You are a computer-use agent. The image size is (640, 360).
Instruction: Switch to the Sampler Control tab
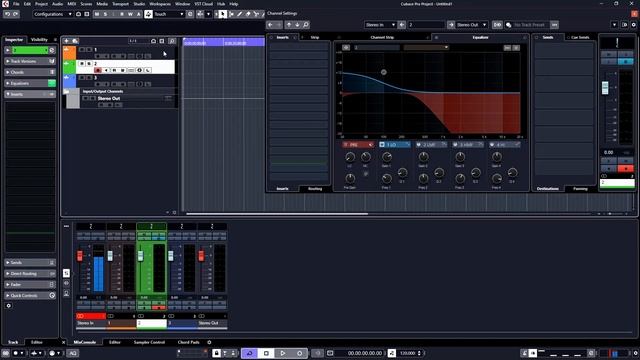149,342
